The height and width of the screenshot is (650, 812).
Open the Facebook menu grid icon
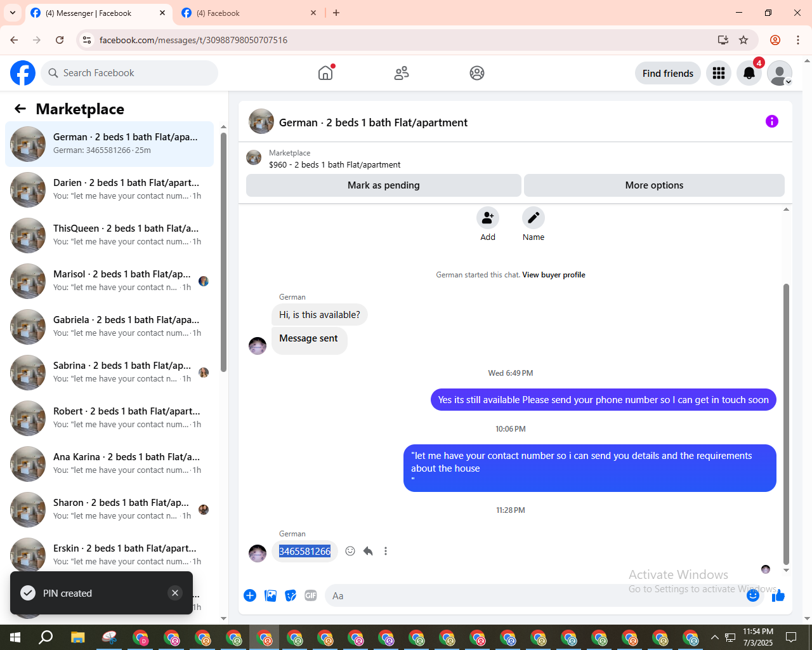[719, 73]
